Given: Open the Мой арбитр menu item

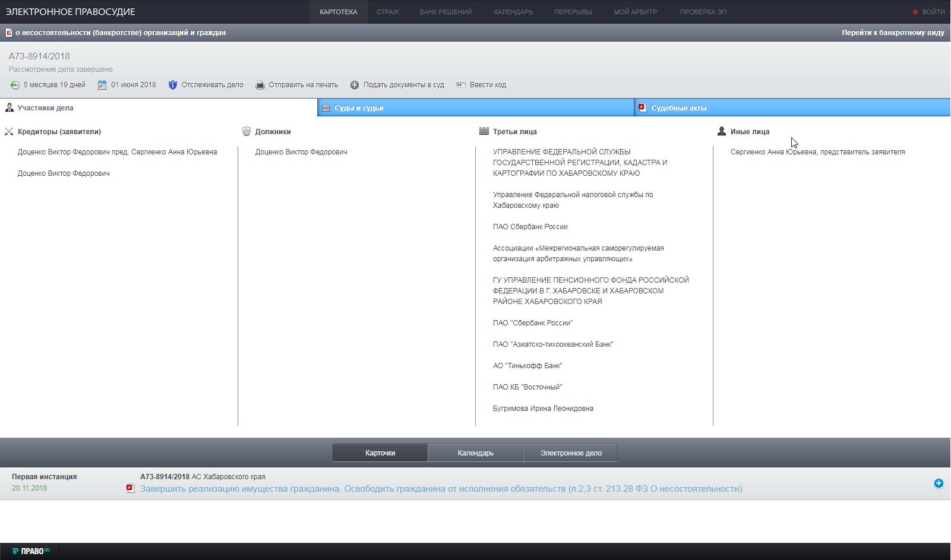Looking at the screenshot, I should point(635,12).
